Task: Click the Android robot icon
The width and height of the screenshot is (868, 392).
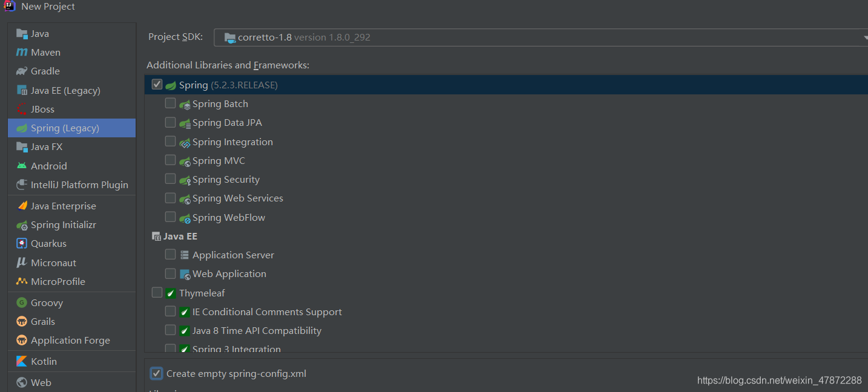Action: coord(22,166)
